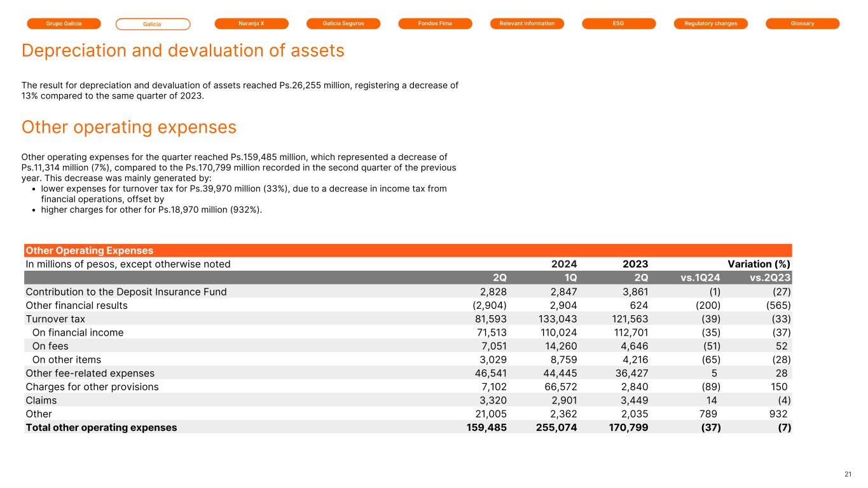Click the ESG navigation tab
Screen dimensions: 868x488
point(619,24)
